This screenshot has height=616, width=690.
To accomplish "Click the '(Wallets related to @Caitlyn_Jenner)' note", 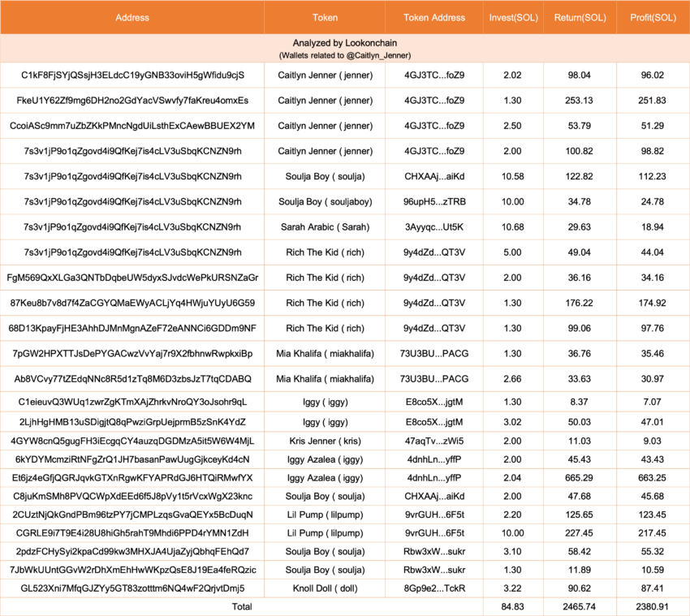I will [x=345, y=55].
